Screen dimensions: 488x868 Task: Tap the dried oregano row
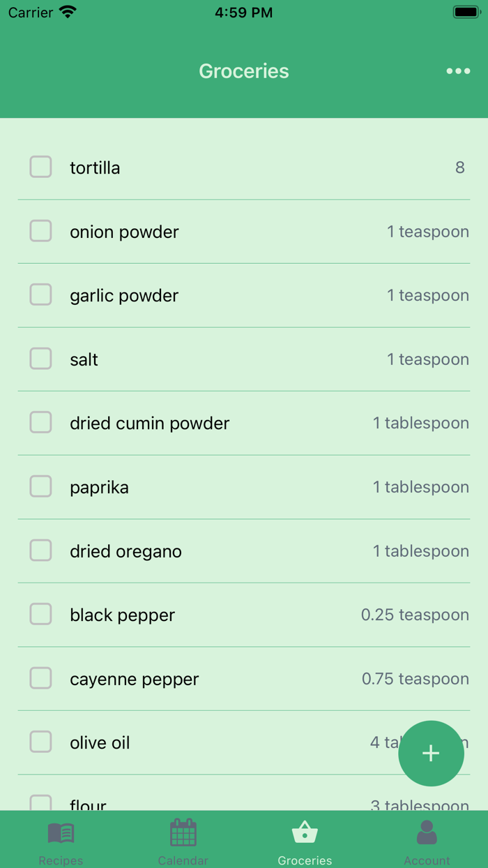244,551
